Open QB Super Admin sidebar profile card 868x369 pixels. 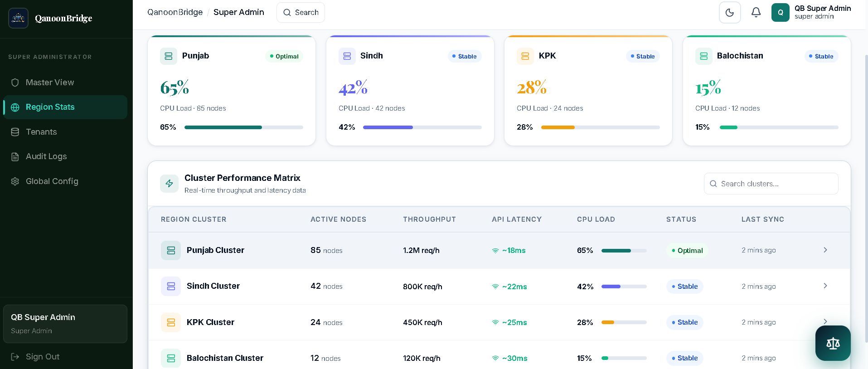point(65,324)
